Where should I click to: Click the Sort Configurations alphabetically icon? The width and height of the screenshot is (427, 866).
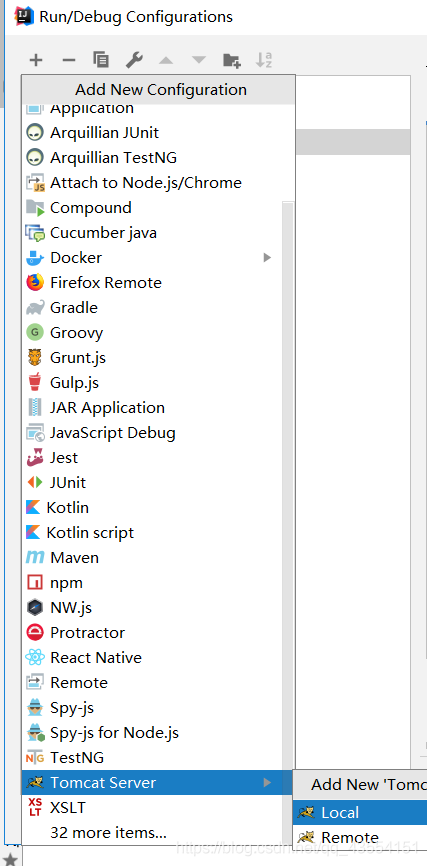(x=264, y=60)
